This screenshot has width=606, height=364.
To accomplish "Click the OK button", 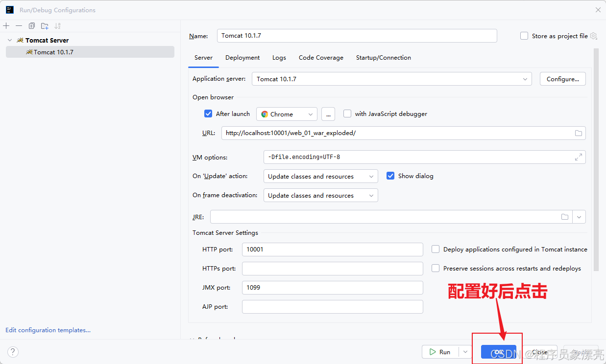I will [498, 352].
